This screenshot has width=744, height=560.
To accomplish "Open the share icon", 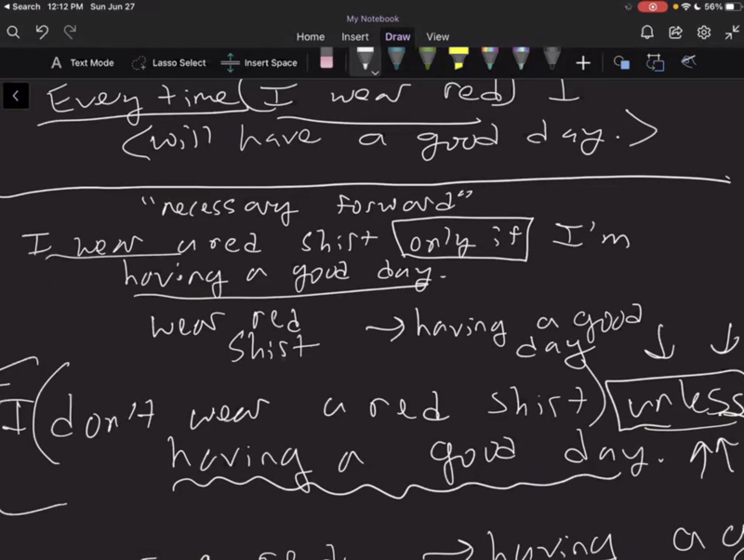I will [676, 33].
